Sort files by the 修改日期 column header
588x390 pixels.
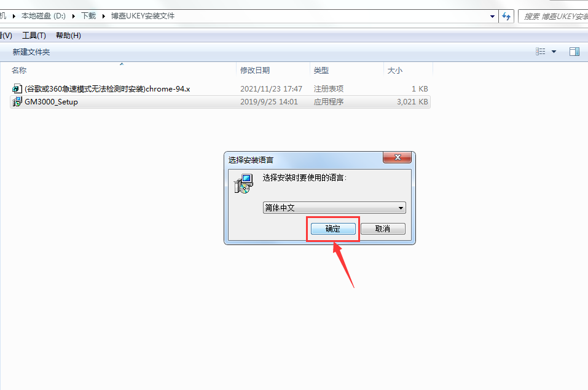(255, 71)
